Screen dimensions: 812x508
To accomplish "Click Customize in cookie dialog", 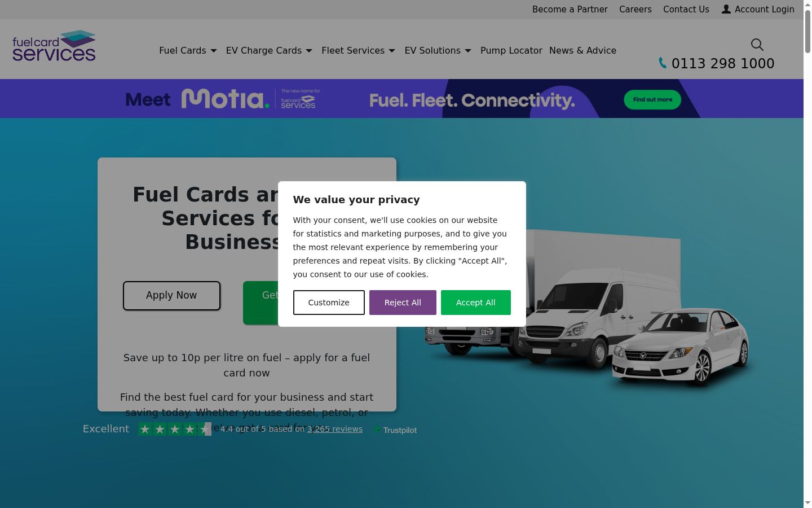I will point(329,303).
